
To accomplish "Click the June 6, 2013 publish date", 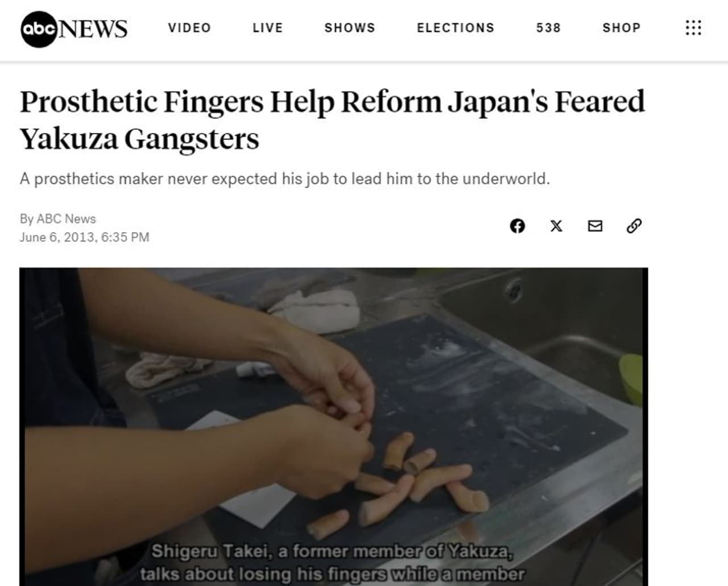I will click(84, 237).
